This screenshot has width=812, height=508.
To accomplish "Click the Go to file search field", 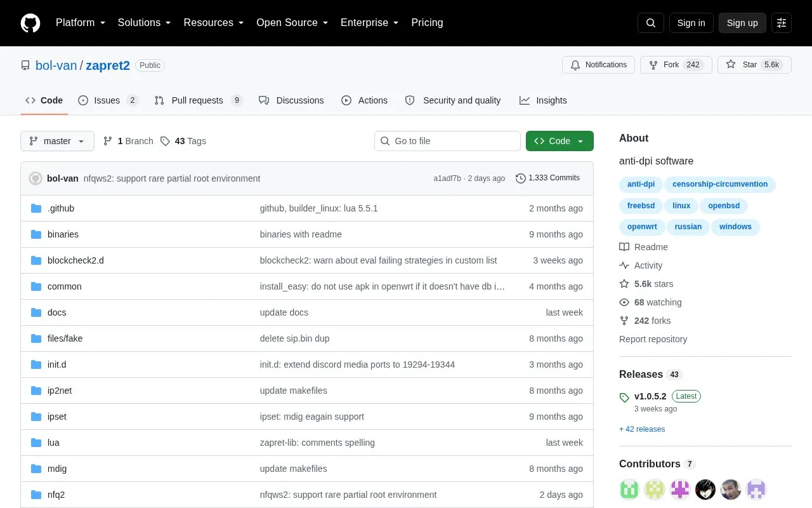I will tap(447, 141).
